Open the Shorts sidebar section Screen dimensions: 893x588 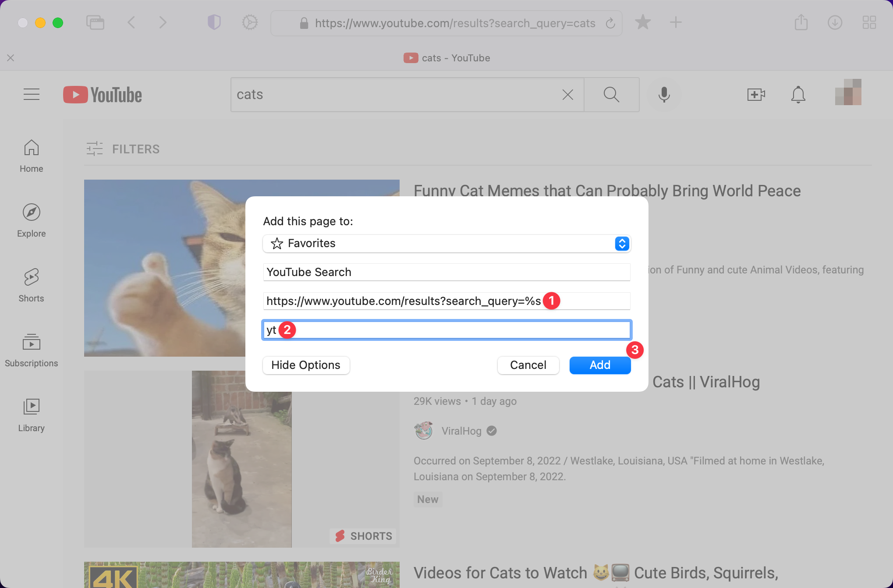point(31,285)
